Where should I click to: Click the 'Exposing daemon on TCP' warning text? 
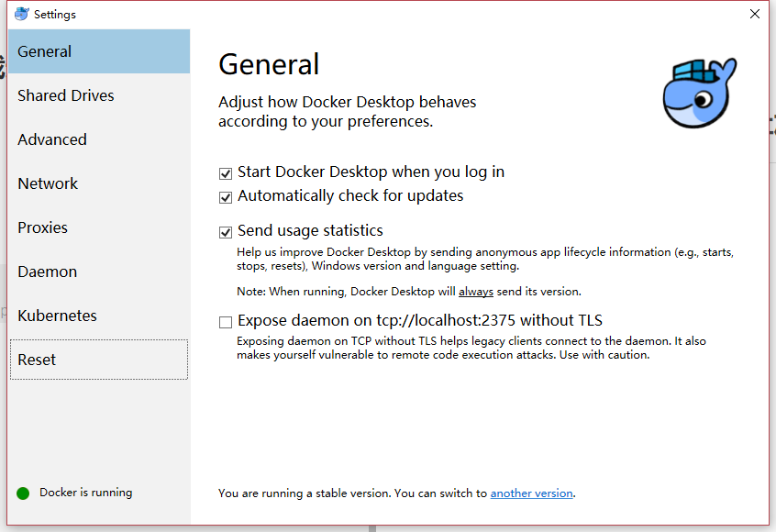[x=471, y=348]
